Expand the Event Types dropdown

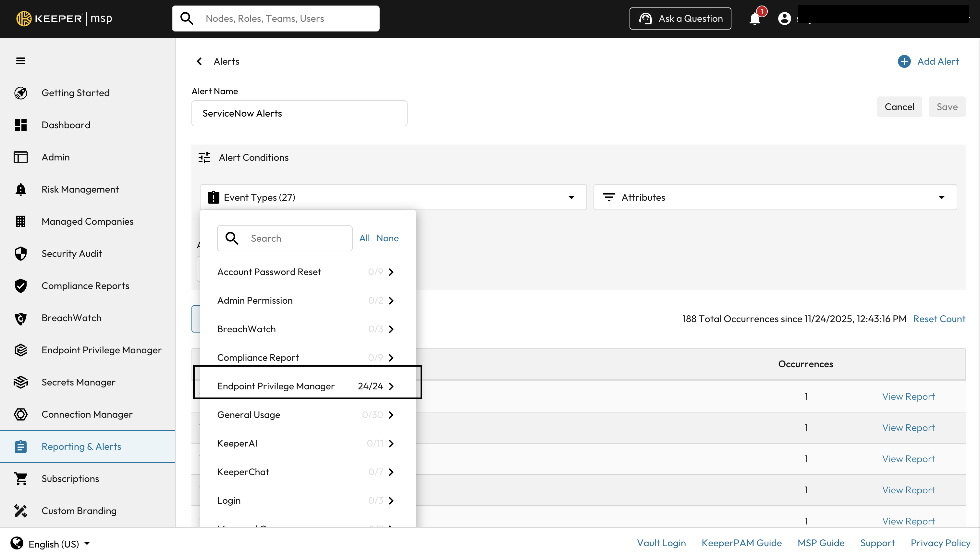tap(570, 197)
